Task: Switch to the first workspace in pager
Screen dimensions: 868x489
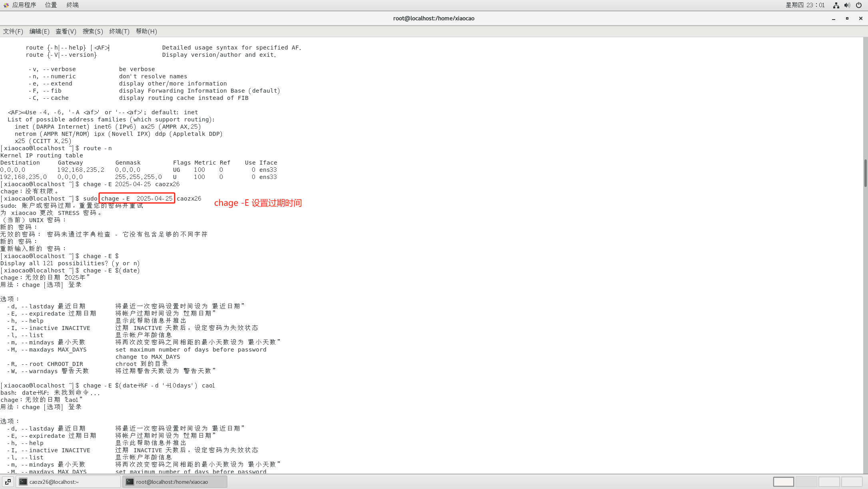Action: 783,482
